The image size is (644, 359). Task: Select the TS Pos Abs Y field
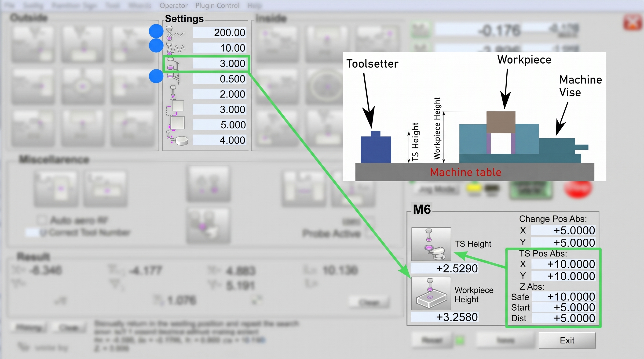[x=563, y=276]
